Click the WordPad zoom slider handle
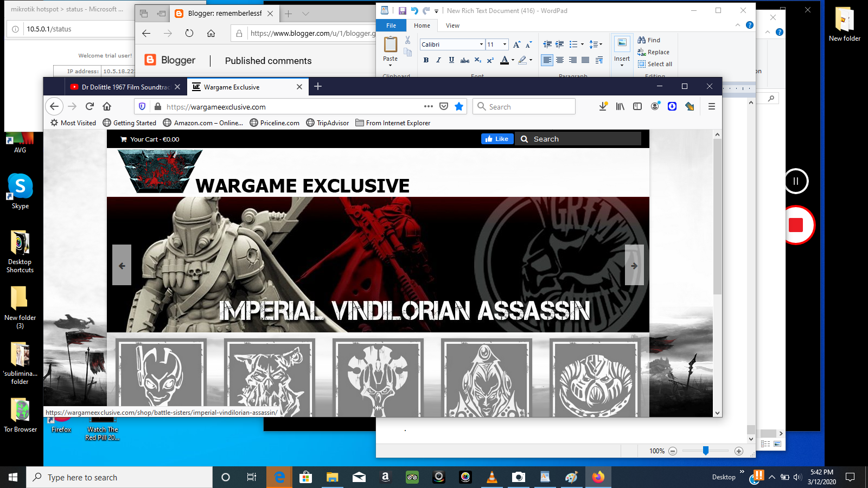The image size is (868, 488). click(706, 451)
